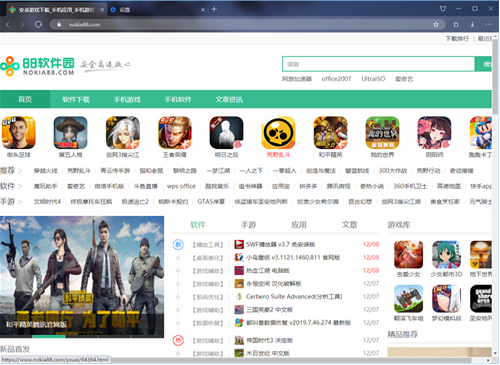Image resolution: width=500 pixels, height=365 pixels.
Task: Open SWF播放器 v3.7 list entry
Action: pyautogui.click(x=280, y=244)
